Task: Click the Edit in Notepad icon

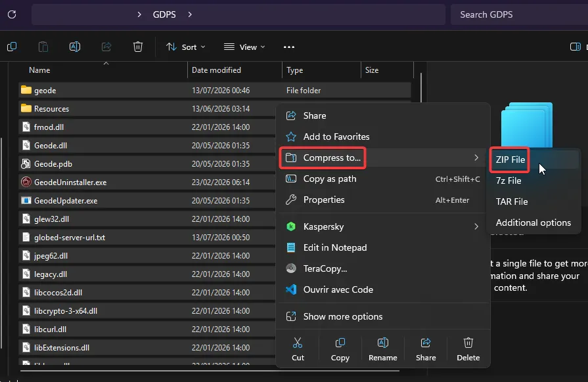Action: click(291, 247)
